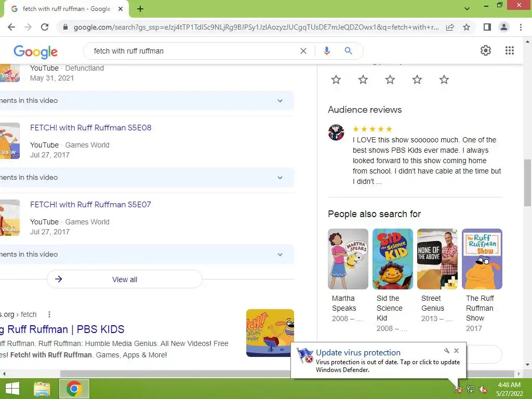Open the S5E08 video thumbnail
532x399 pixels.
pyautogui.click(x=10, y=141)
